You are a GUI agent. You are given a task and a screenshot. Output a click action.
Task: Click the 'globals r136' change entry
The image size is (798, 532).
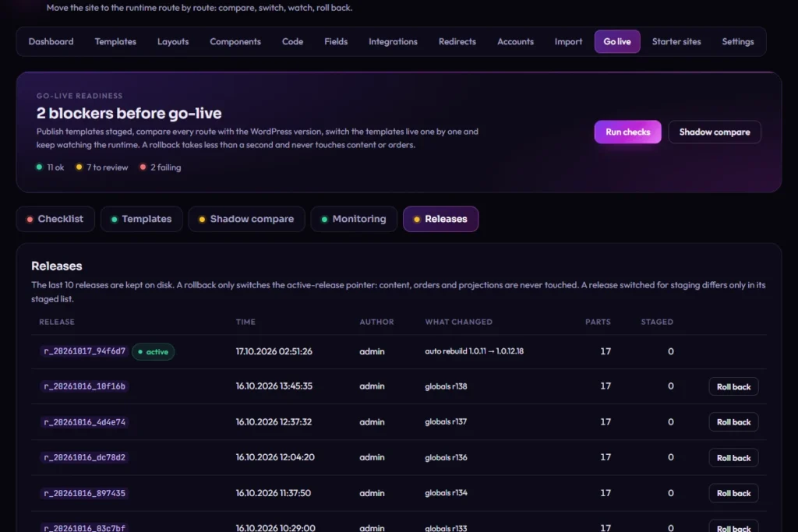point(446,458)
